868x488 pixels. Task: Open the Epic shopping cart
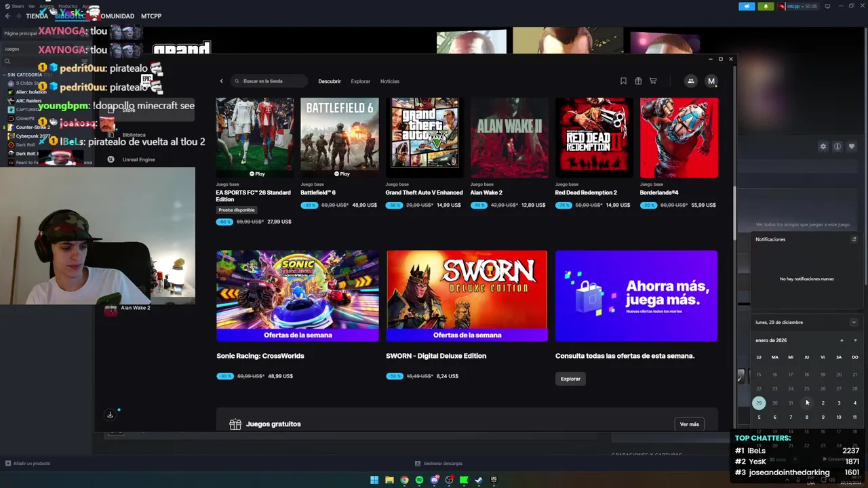coord(653,81)
